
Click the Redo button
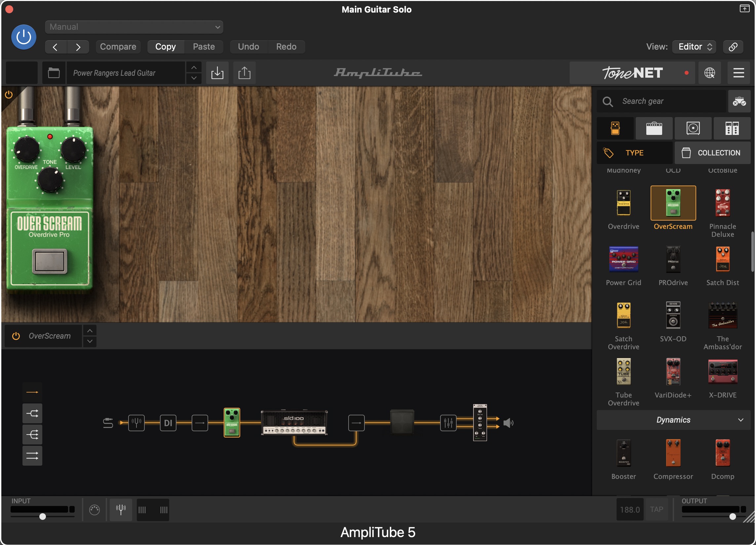coord(286,47)
